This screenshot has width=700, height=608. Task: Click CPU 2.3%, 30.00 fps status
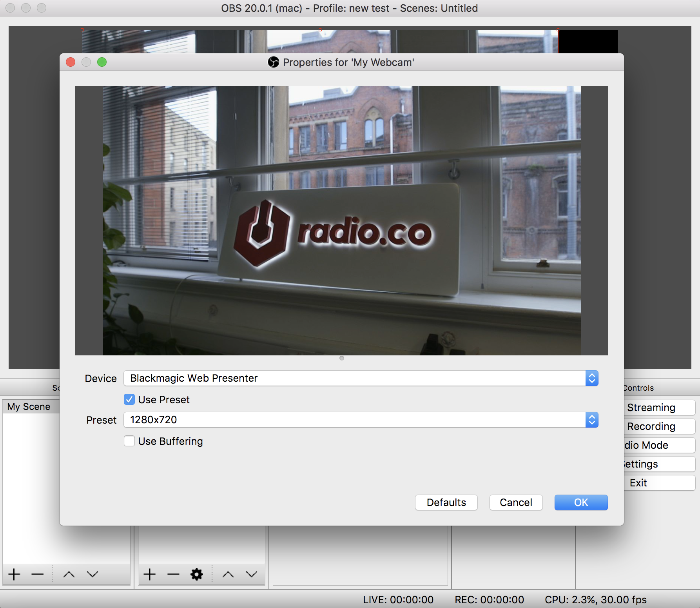(596, 600)
